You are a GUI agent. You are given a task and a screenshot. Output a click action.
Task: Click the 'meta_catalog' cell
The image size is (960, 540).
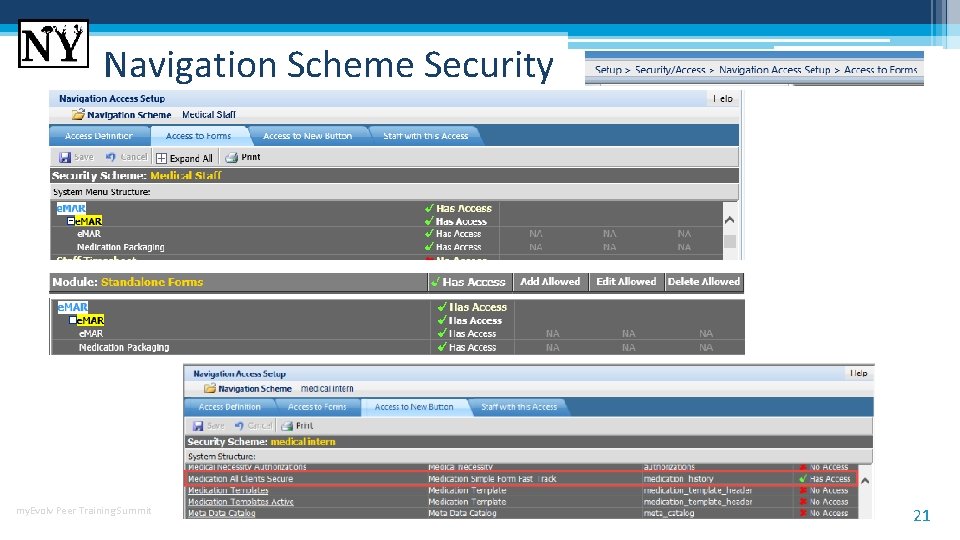[x=669, y=513]
